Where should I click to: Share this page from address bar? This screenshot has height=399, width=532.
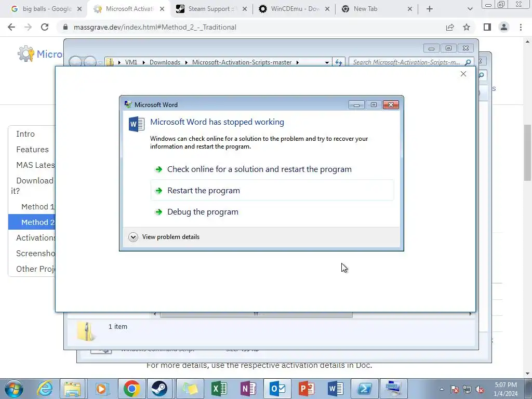pos(450,27)
